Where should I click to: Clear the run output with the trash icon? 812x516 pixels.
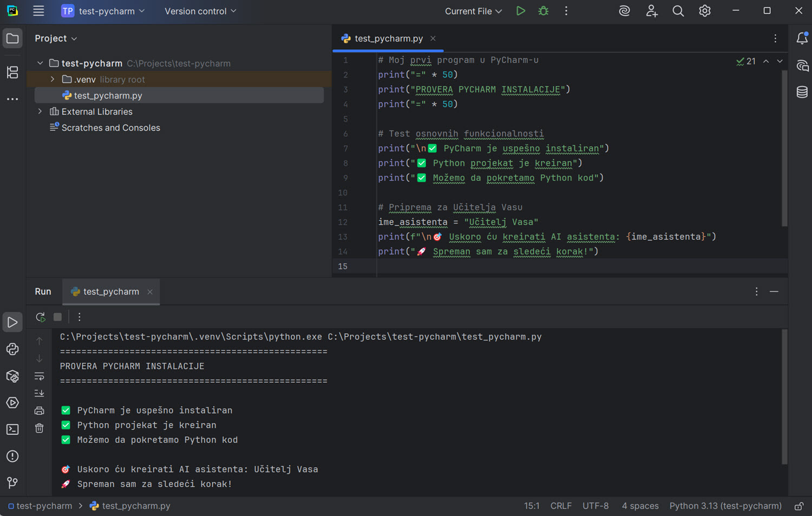[x=39, y=428]
